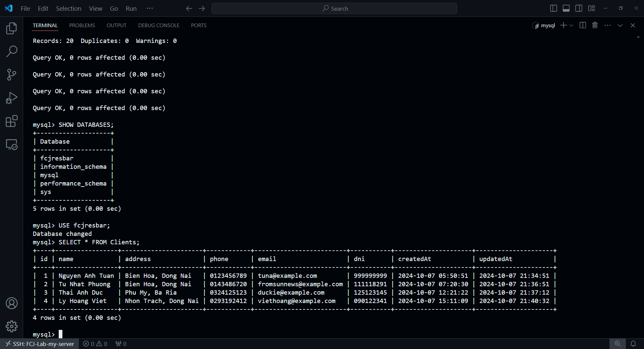
Task: Click 'tuna@example.com' email cell
Action: pyautogui.click(x=287, y=276)
